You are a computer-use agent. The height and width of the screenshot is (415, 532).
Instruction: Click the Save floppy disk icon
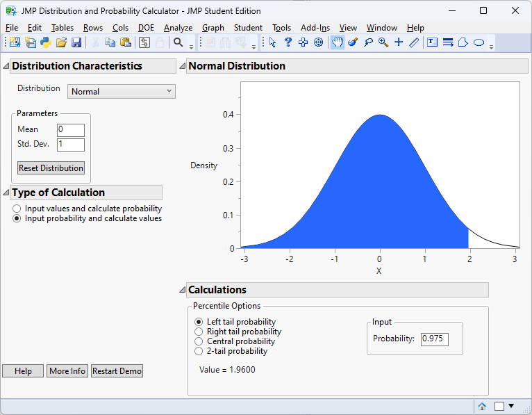pos(76,42)
